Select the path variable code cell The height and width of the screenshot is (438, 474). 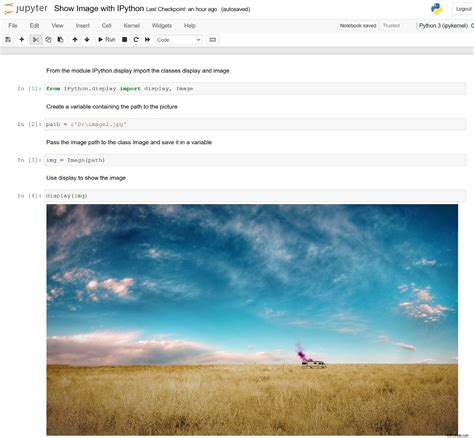pos(255,124)
